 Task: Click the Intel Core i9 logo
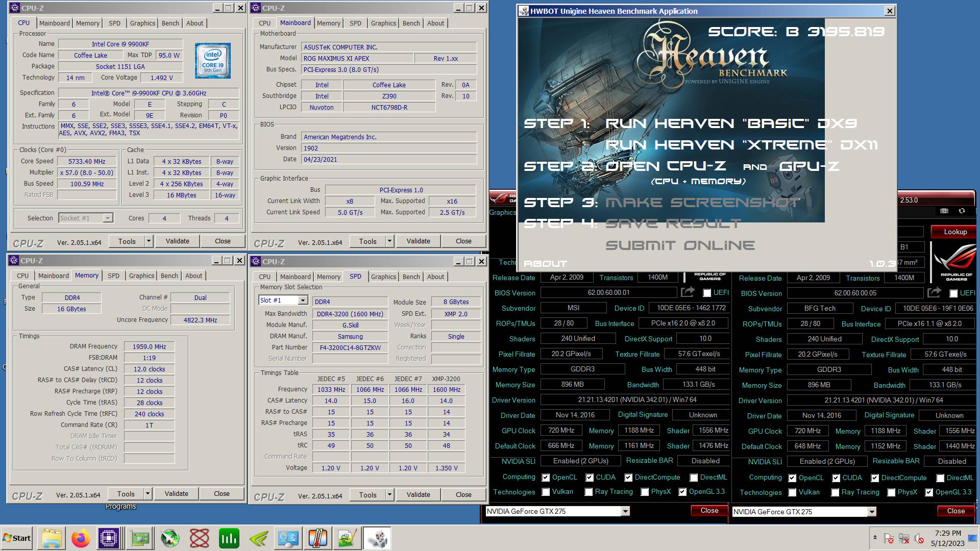[213, 61]
